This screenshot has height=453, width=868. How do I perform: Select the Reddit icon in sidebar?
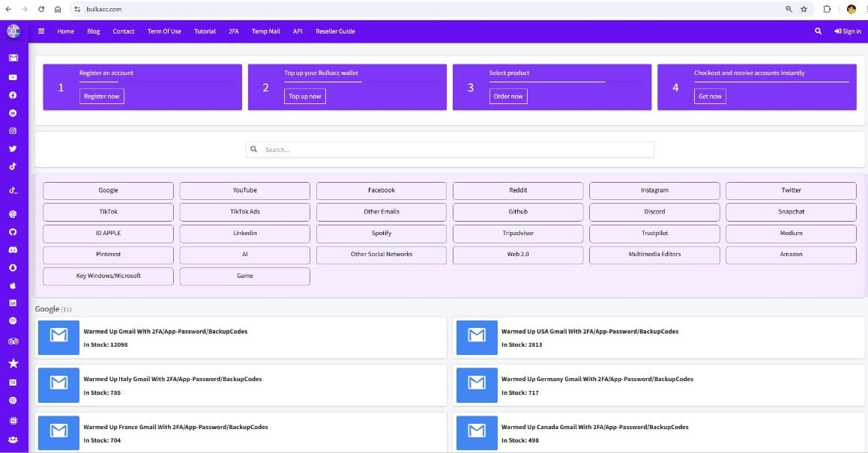pyautogui.click(x=13, y=113)
